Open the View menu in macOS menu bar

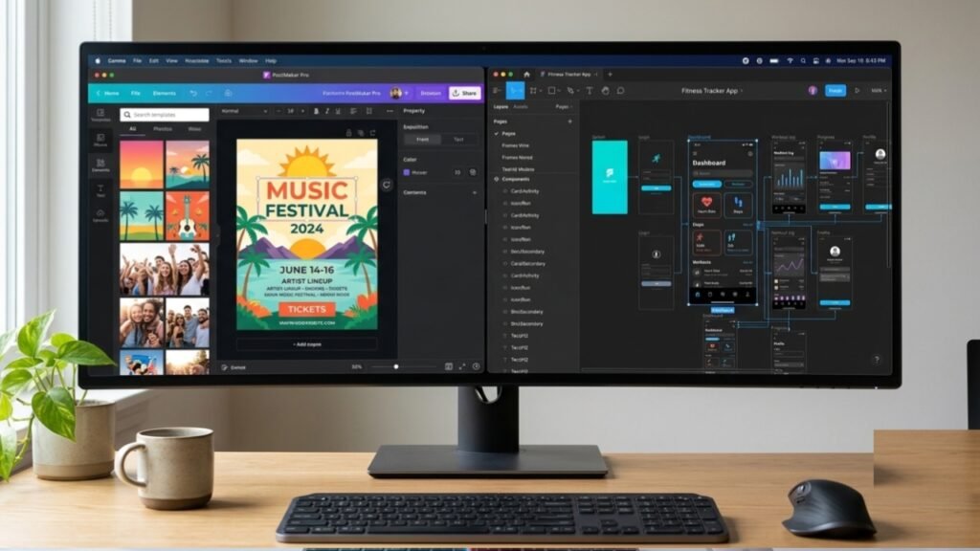coord(172,60)
